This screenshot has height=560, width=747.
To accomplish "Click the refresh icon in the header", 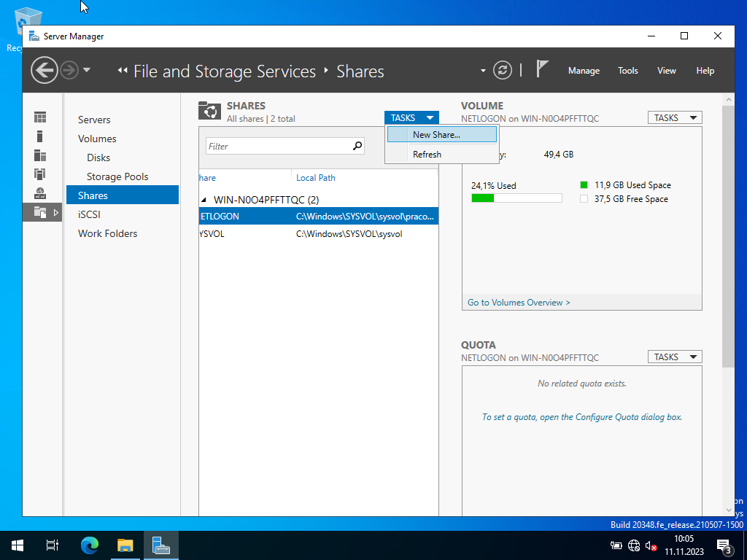I will point(502,71).
